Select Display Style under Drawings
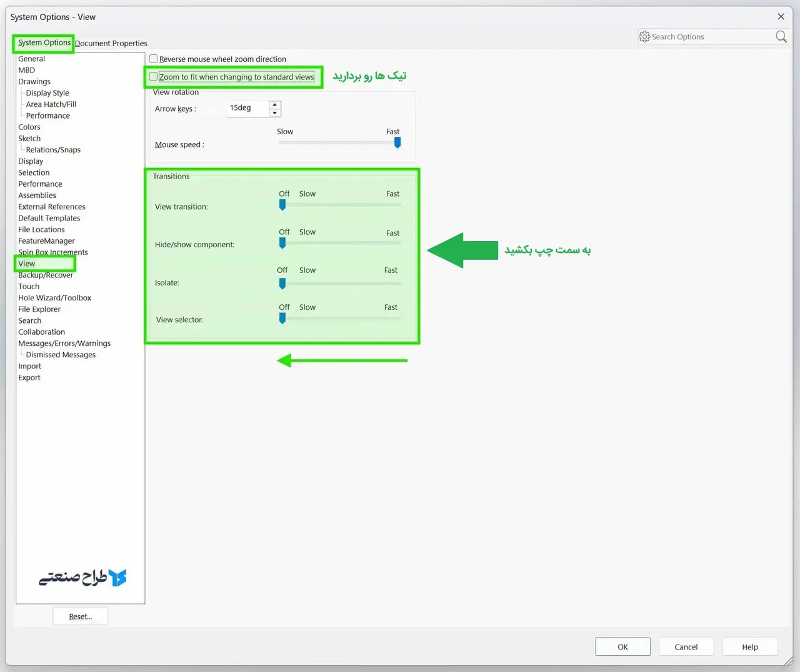 [x=47, y=93]
